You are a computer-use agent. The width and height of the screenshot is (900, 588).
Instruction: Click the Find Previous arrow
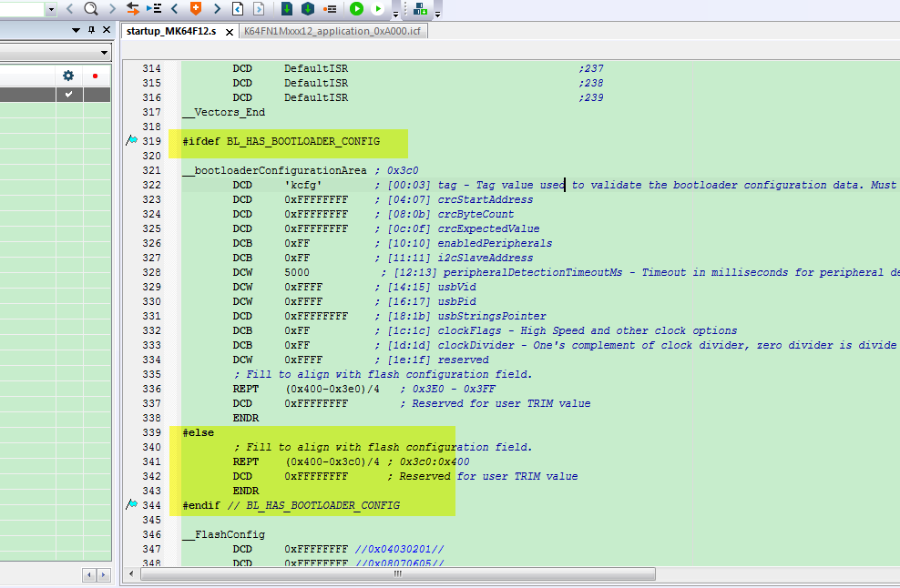coord(70,8)
